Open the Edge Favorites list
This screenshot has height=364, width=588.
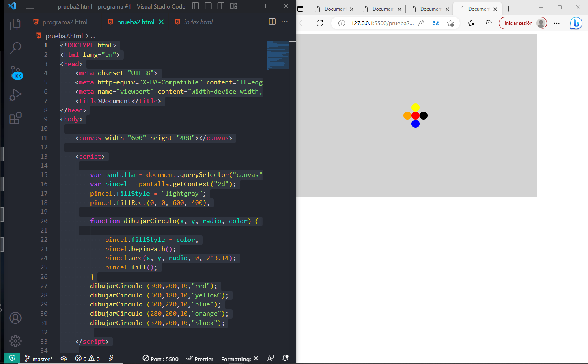coord(471,23)
